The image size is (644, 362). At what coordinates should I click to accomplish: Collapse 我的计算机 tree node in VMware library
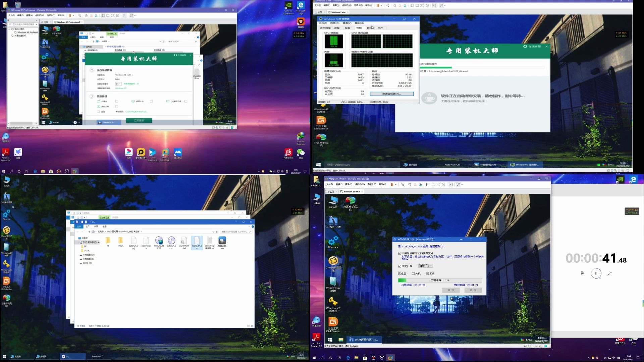tap(9, 29)
